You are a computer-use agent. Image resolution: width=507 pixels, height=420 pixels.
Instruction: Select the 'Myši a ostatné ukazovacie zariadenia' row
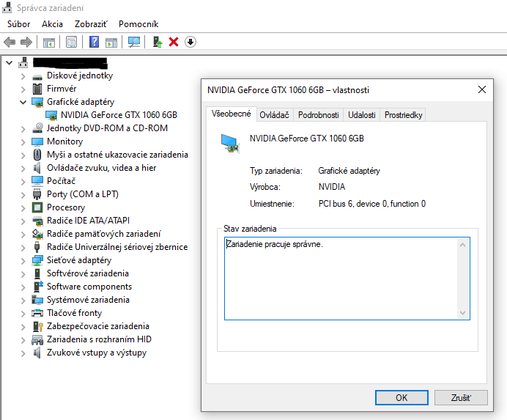point(117,155)
